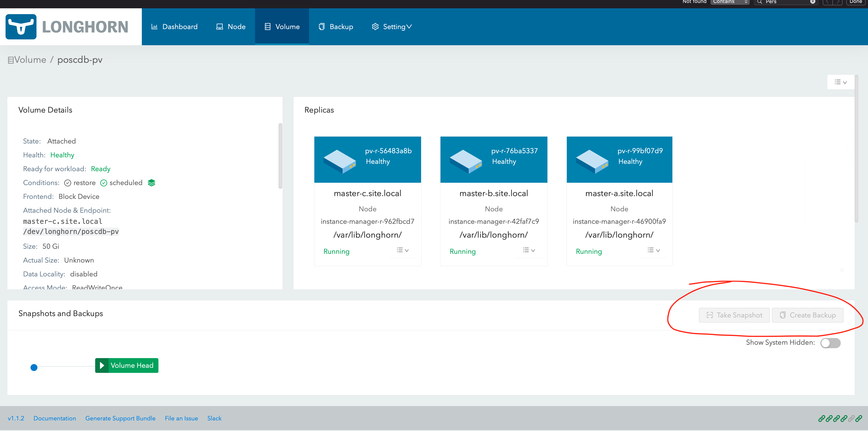868x431 pixels.
Task: Click the Generate Support Bundle link
Action: [x=120, y=418]
